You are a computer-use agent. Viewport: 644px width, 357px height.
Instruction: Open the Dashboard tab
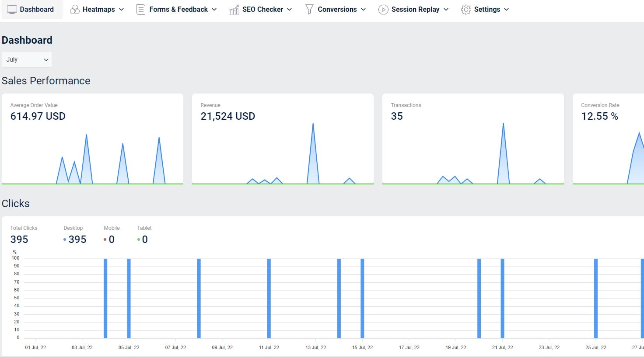(x=32, y=10)
